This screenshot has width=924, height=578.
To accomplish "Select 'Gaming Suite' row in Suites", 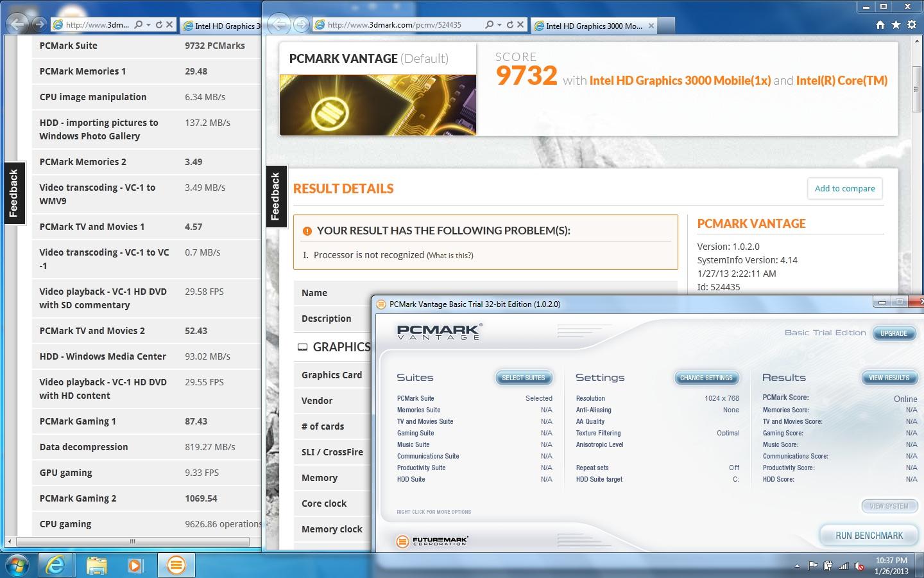I will tap(475, 433).
